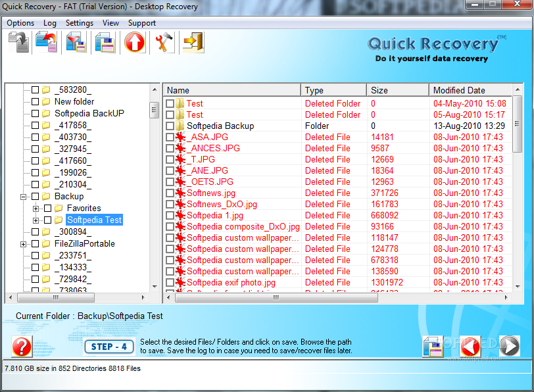Tick the Backup folder checkbox in tree

(x=35, y=197)
